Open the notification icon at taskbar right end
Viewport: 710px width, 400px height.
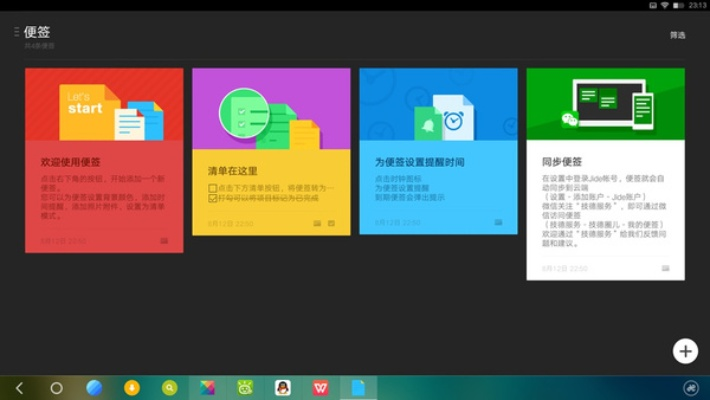click(690, 388)
